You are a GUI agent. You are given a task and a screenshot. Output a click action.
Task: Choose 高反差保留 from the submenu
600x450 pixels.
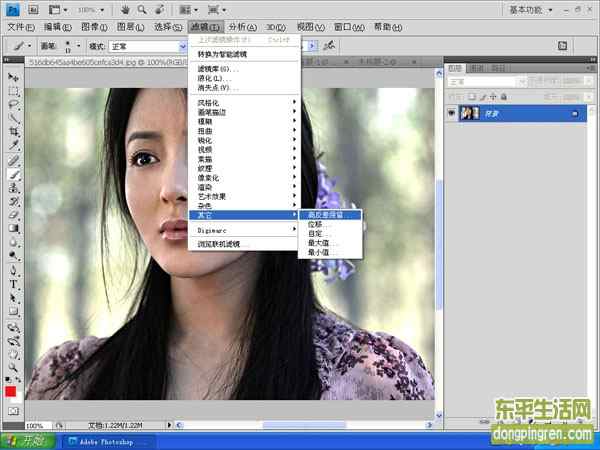coord(328,215)
